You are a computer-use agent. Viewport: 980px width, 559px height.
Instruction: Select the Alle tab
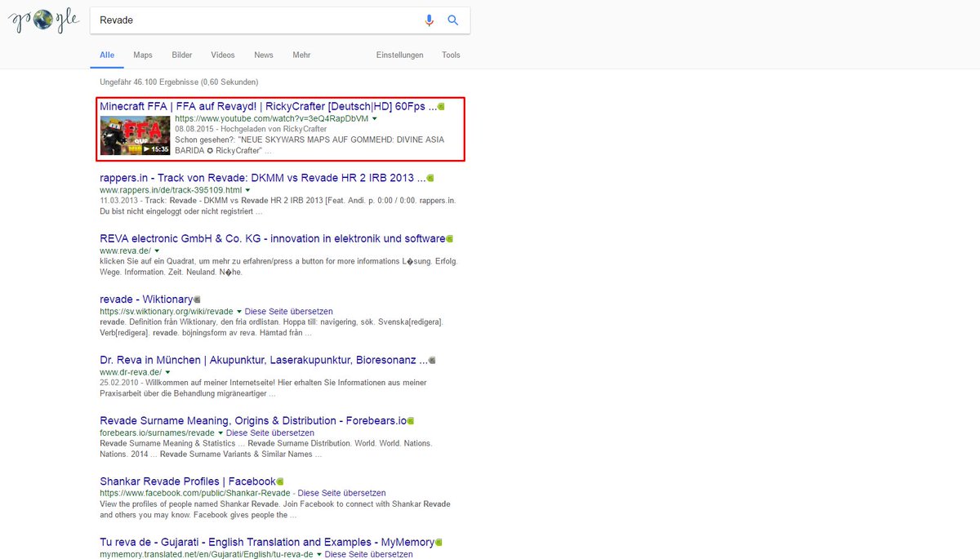point(107,55)
